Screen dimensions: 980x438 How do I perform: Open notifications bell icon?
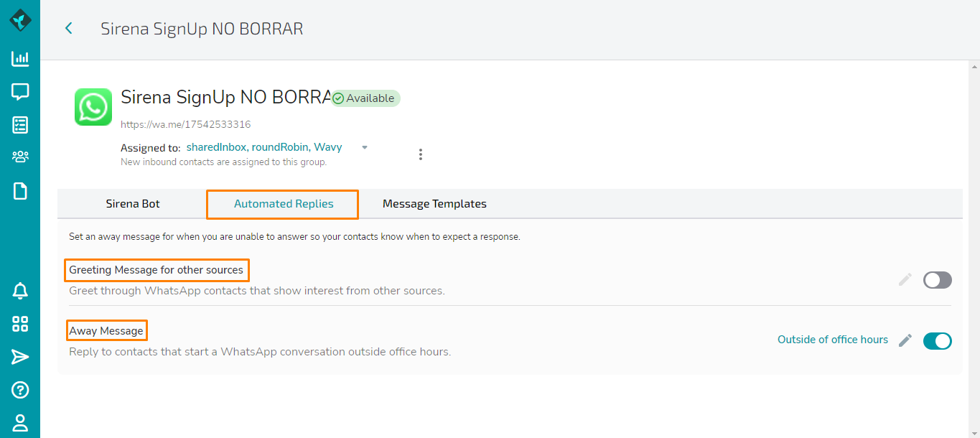point(20,291)
